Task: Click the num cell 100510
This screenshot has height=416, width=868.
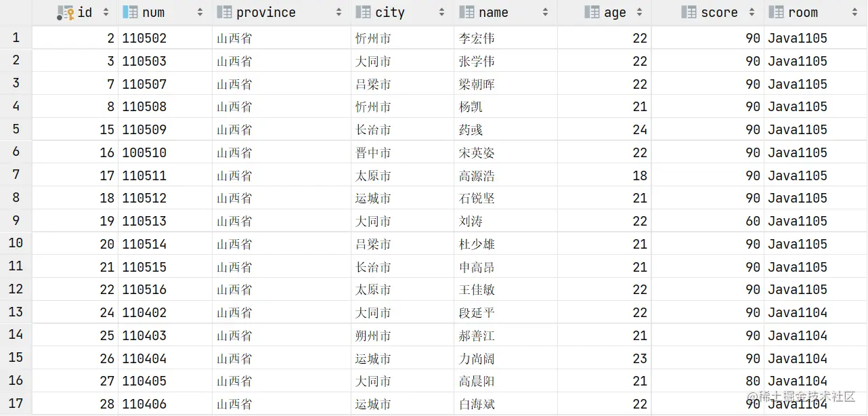Action: click(144, 152)
